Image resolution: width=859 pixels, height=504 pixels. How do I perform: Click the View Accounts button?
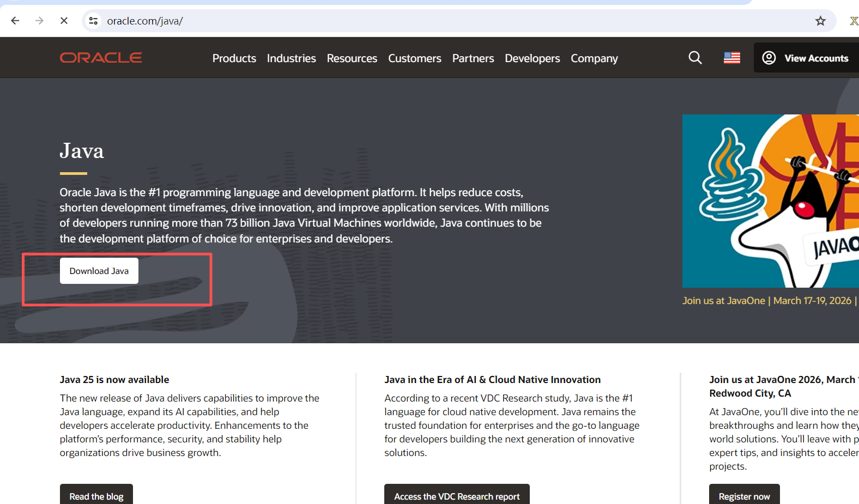pos(806,58)
